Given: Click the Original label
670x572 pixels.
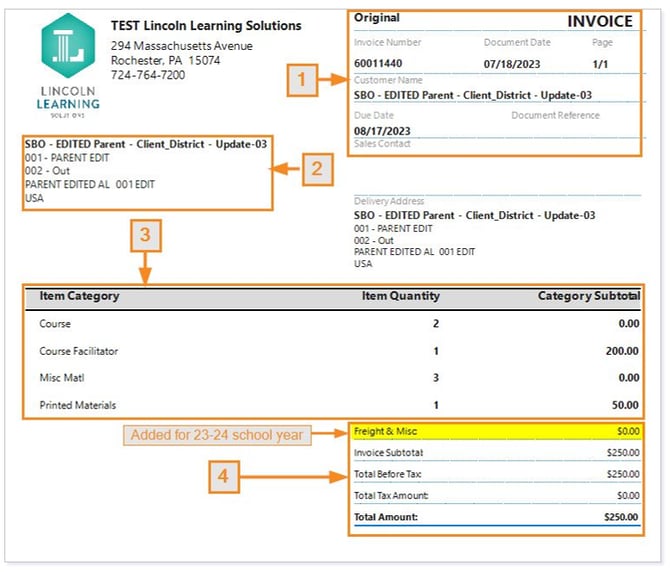Looking at the screenshot, I should [x=377, y=18].
